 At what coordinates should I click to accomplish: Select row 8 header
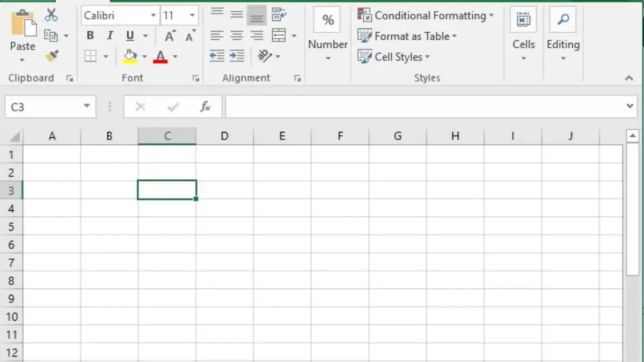pos(11,280)
